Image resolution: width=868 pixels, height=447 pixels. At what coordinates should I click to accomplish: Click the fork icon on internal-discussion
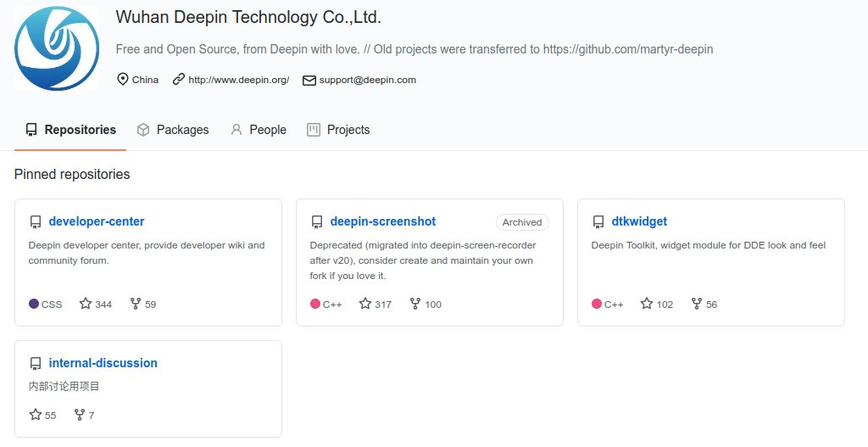click(80, 415)
